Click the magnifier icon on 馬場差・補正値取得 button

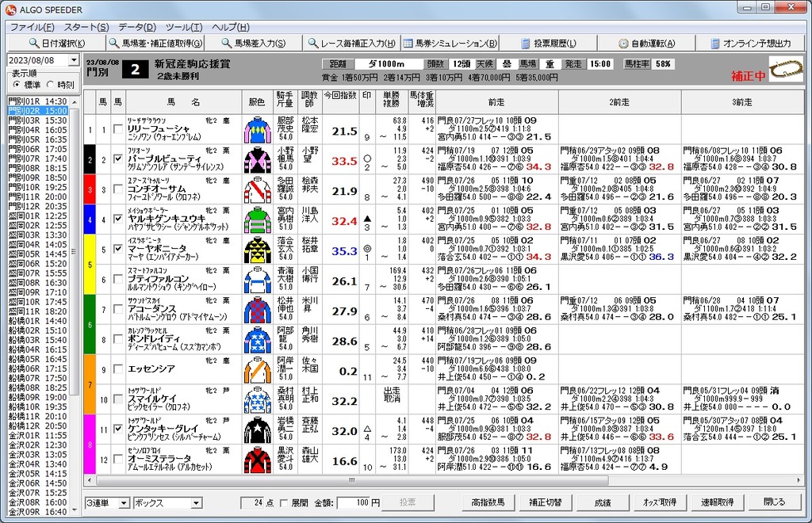coord(114,43)
